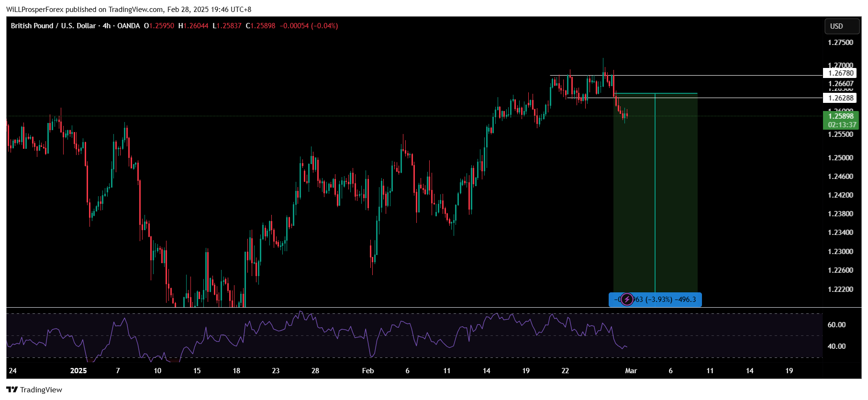
Task: Click the 1.25500 price axis label
Action: click(840, 134)
